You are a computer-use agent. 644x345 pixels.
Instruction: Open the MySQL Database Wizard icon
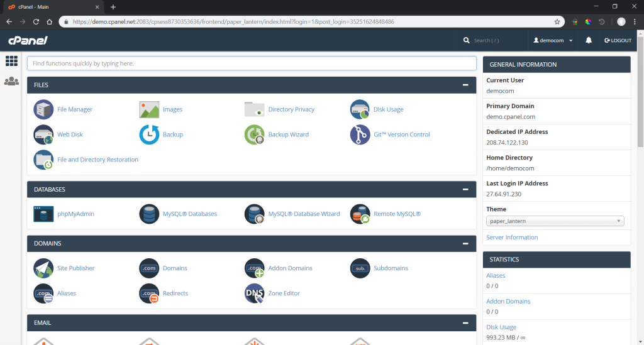coord(254,214)
